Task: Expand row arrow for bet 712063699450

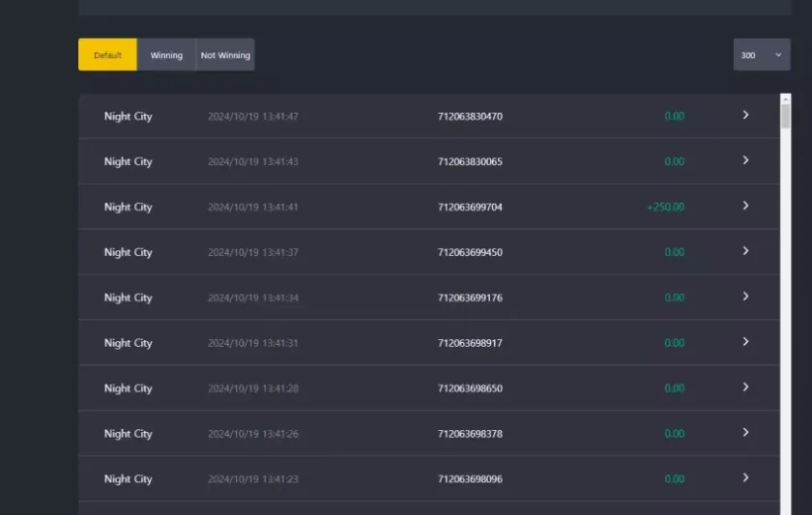Action: point(745,251)
